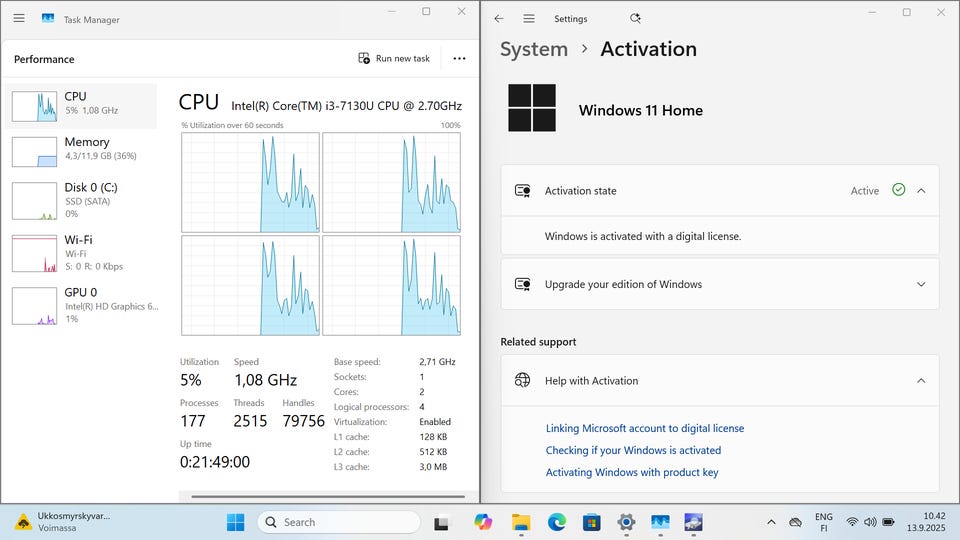This screenshot has width=960, height=540.
Task: Click the Handles value 79756
Action: [304, 421]
